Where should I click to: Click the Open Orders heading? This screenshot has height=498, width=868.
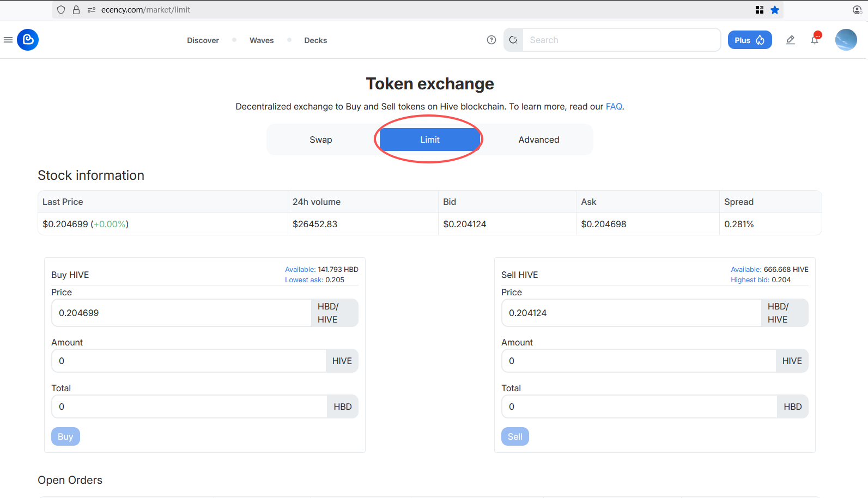[x=70, y=480]
